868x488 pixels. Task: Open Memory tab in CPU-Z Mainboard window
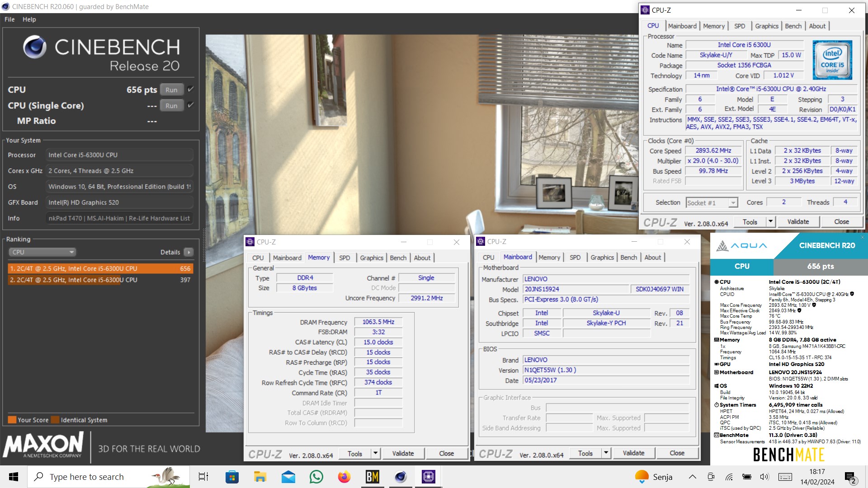tap(549, 257)
